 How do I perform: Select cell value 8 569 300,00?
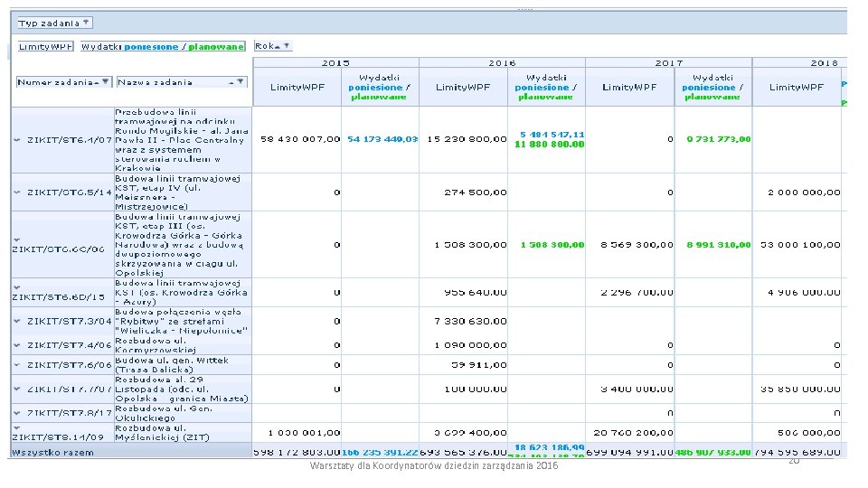point(637,245)
